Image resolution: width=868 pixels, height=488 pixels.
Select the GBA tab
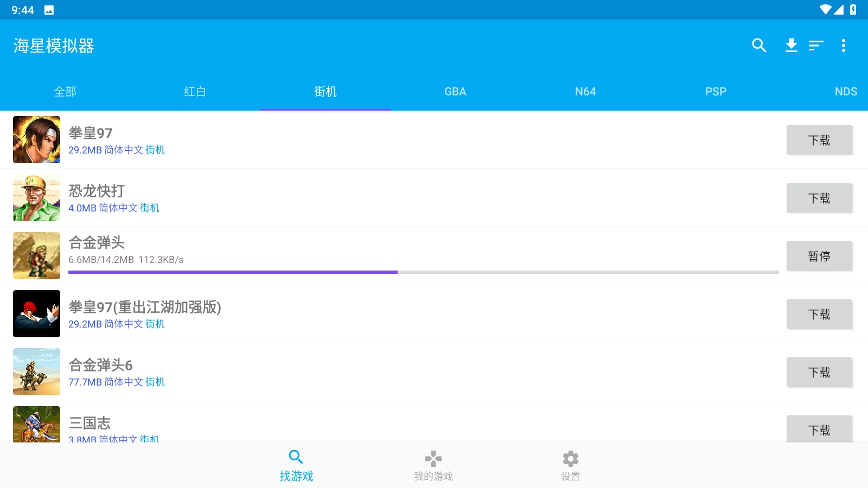tap(455, 92)
